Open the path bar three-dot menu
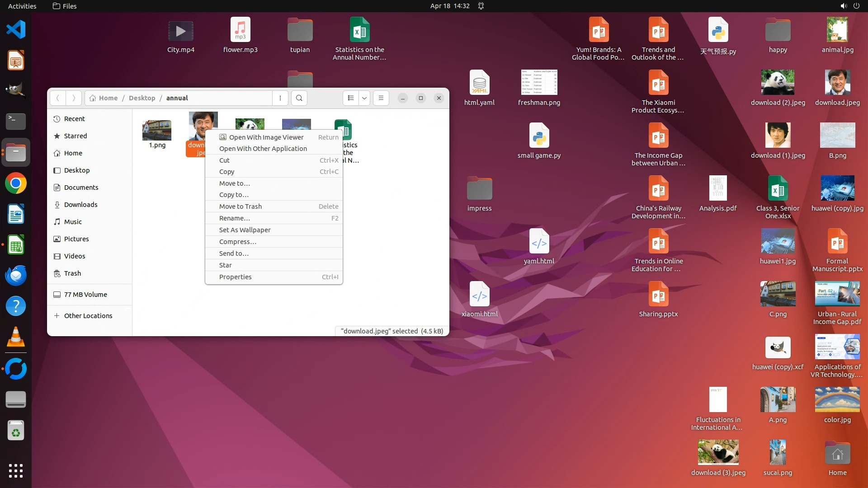The image size is (868, 488). (x=280, y=98)
